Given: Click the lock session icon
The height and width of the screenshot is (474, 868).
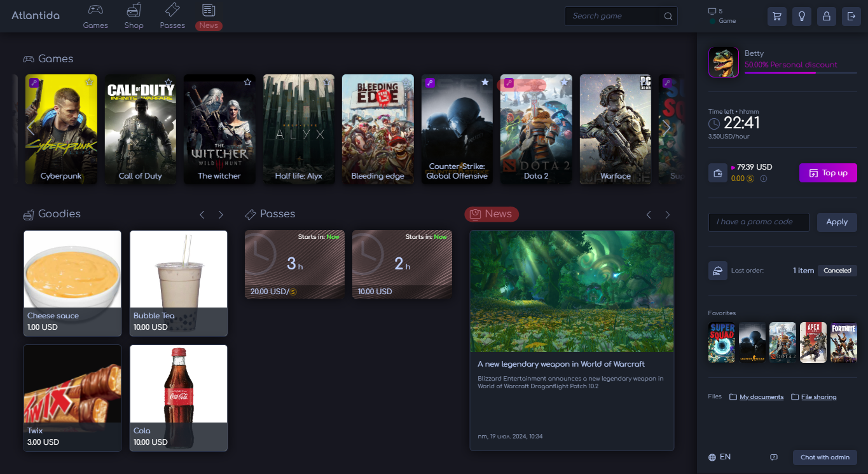Looking at the screenshot, I should (826, 17).
